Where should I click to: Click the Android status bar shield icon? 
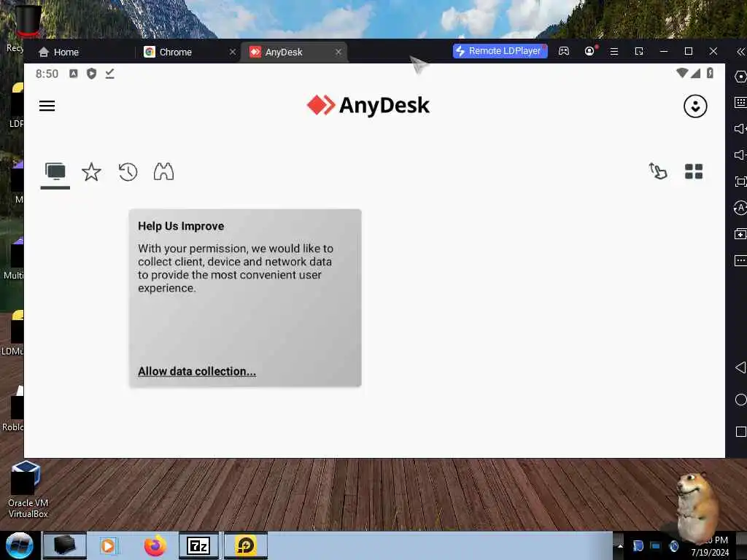(91, 74)
